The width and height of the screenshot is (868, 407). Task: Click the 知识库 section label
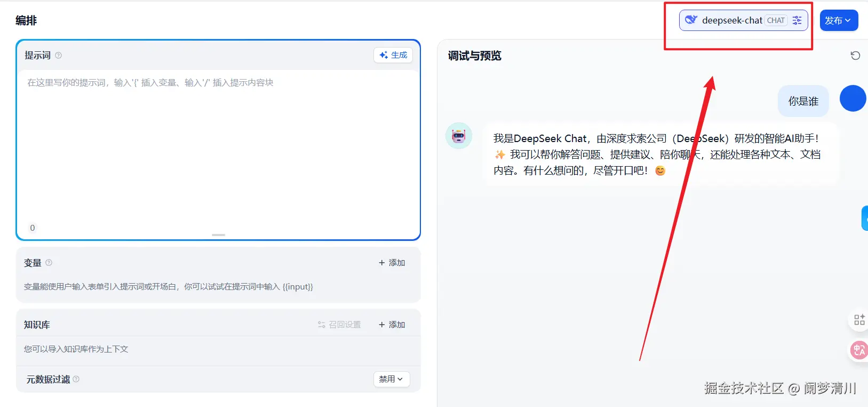coord(37,325)
